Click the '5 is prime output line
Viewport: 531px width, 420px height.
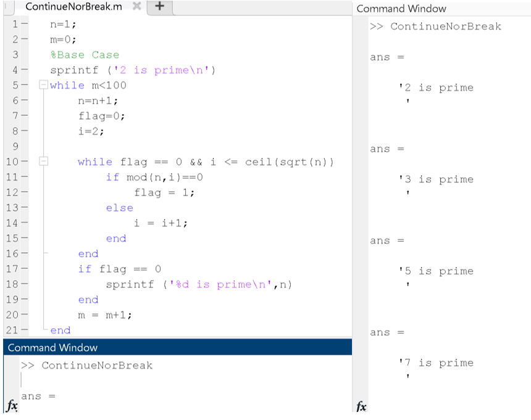[x=437, y=271]
